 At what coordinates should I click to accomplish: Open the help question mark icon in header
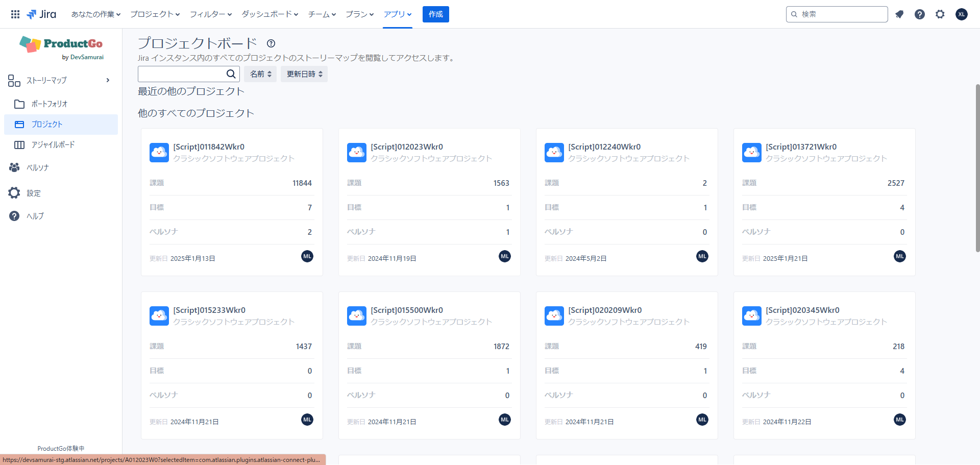pyautogui.click(x=920, y=14)
